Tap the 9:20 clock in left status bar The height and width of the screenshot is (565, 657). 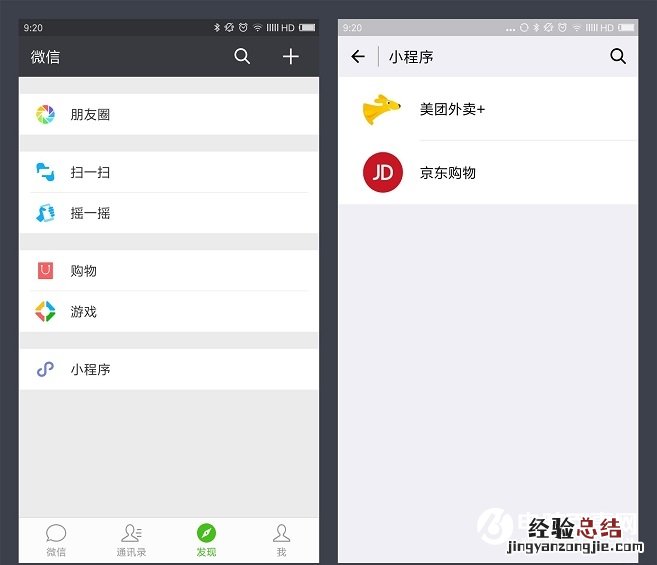point(33,28)
